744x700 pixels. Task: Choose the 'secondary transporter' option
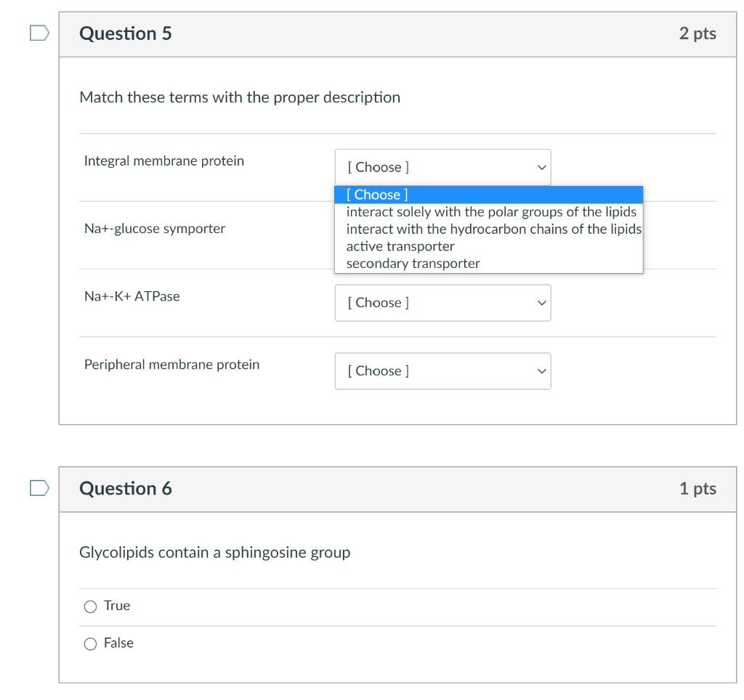pos(413,264)
